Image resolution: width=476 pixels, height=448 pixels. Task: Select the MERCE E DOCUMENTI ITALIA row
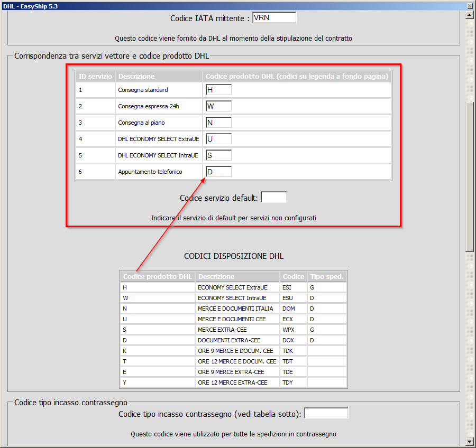tap(233, 309)
